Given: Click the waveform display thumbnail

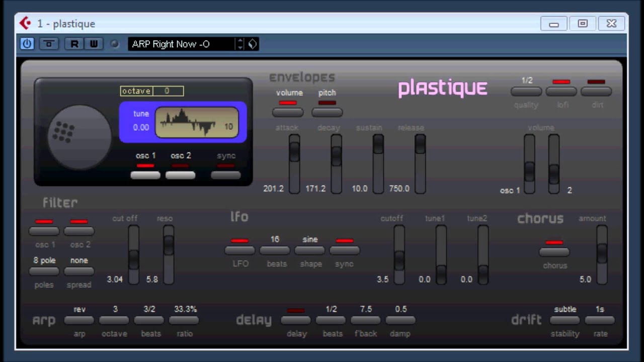Looking at the screenshot, I should point(197,123).
